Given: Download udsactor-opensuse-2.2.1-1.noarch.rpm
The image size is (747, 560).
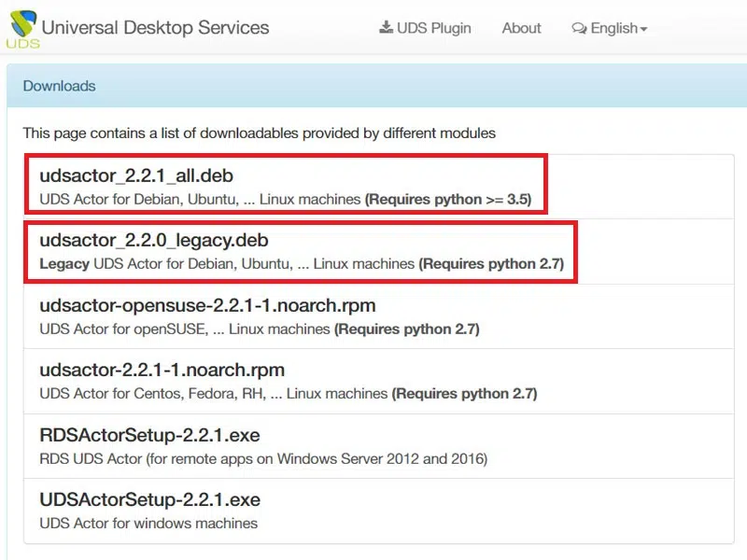Looking at the screenshot, I should (x=207, y=305).
